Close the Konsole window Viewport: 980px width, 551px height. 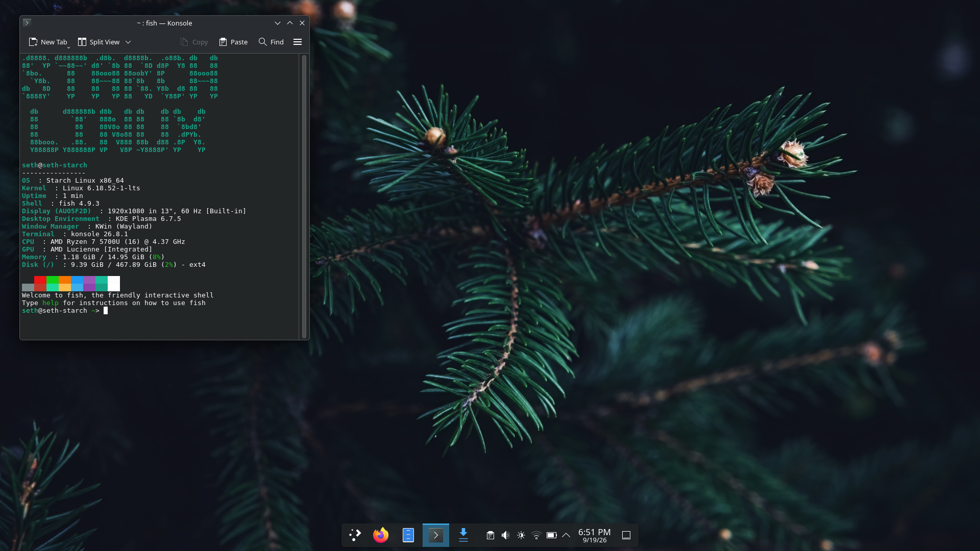(x=302, y=23)
